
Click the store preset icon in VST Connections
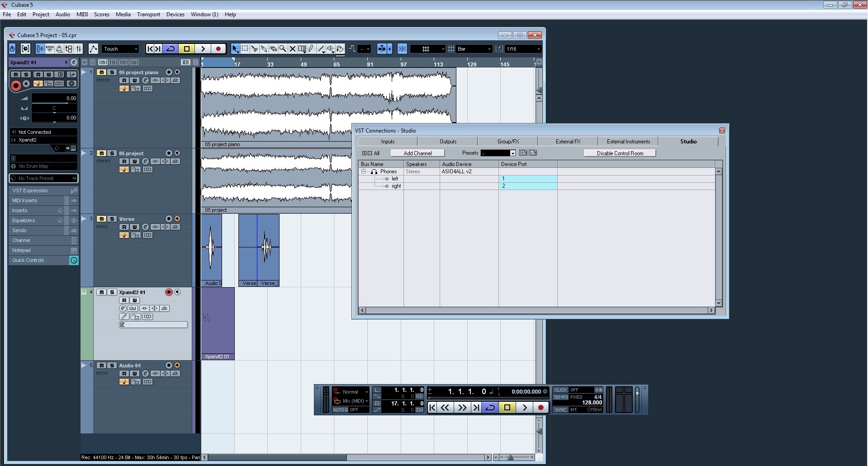523,153
